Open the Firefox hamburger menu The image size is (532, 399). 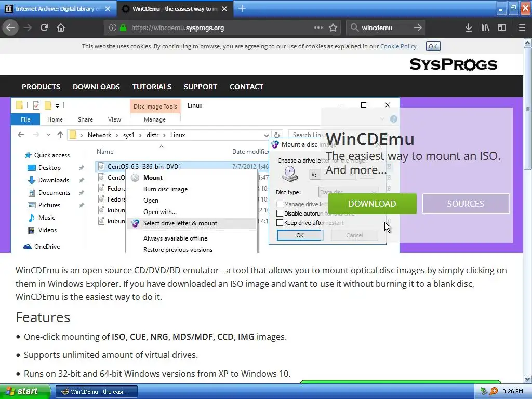(x=522, y=28)
